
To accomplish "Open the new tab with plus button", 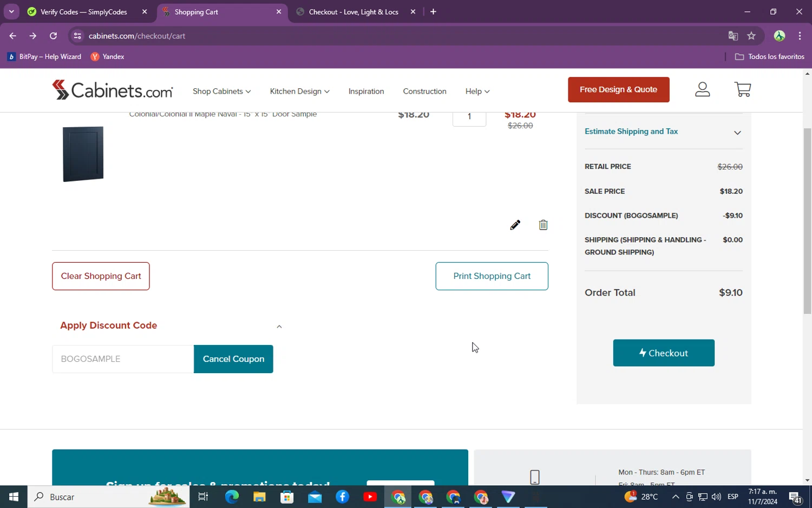I will (433, 11).
